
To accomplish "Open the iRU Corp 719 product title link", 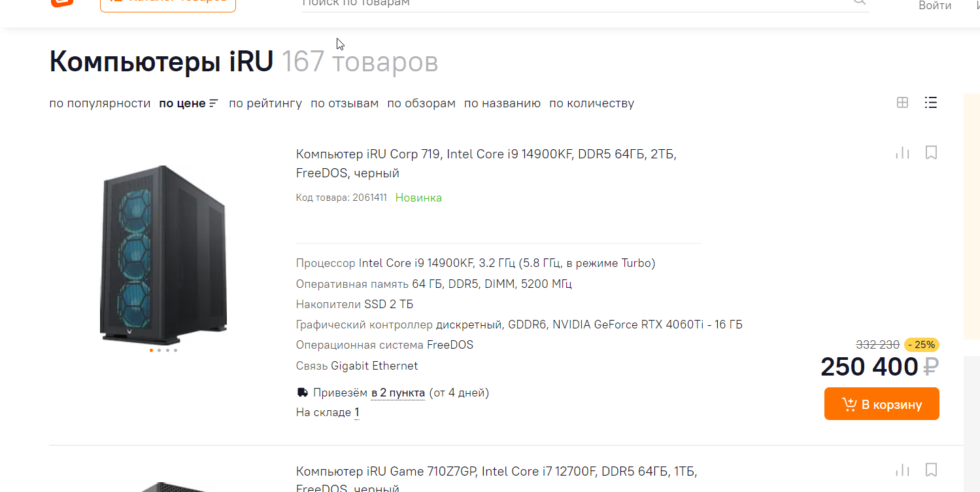I will point(486,164).
